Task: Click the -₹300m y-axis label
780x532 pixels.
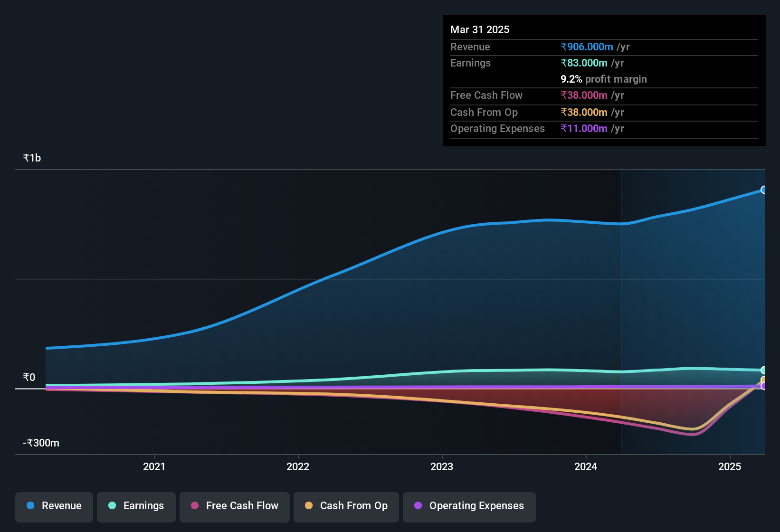Action: point(41,443)
